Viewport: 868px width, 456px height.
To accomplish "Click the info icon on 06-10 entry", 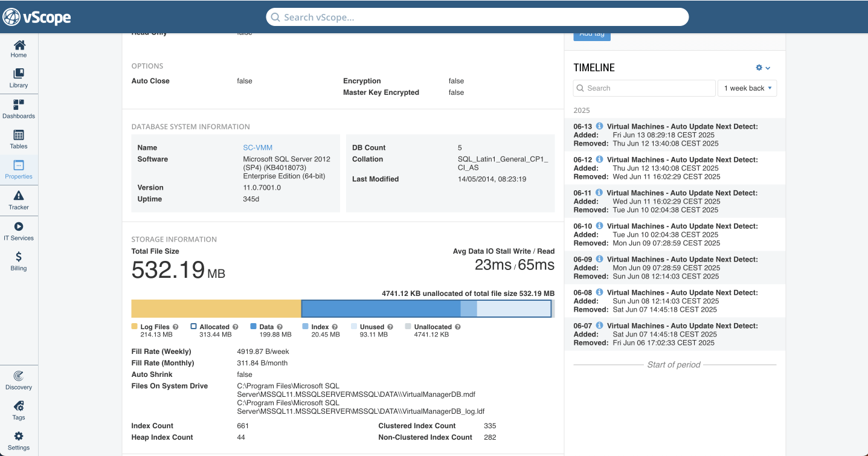I will tap(600, 225).
